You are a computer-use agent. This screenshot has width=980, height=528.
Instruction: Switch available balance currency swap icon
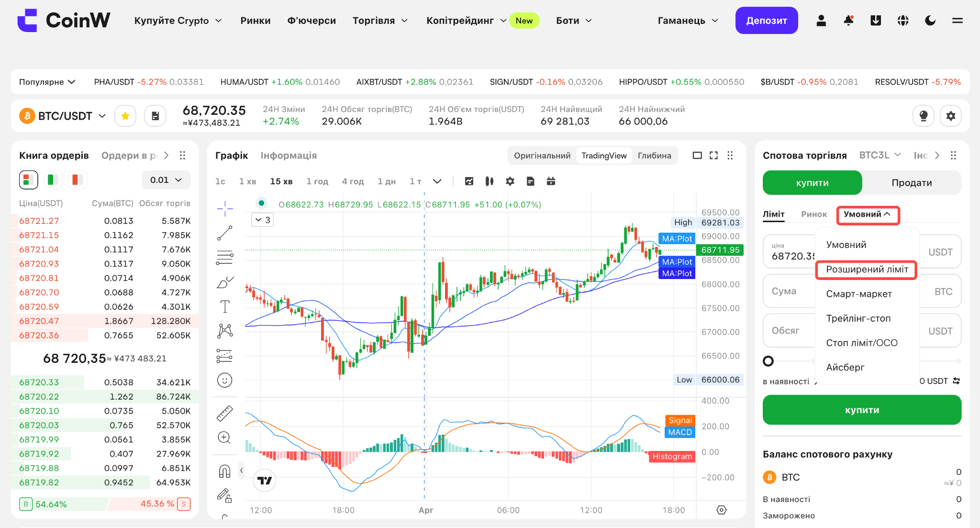click(956, 381)
